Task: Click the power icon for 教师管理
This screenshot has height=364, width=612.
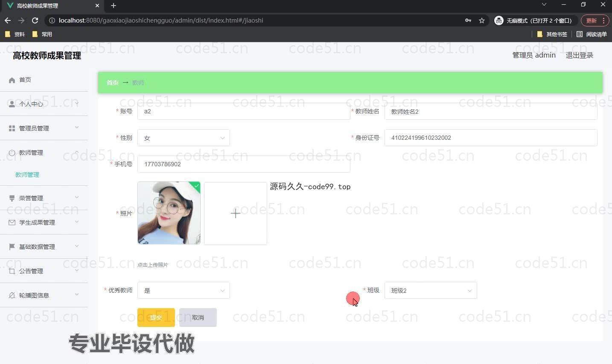Action: click(x=12, y=153)
